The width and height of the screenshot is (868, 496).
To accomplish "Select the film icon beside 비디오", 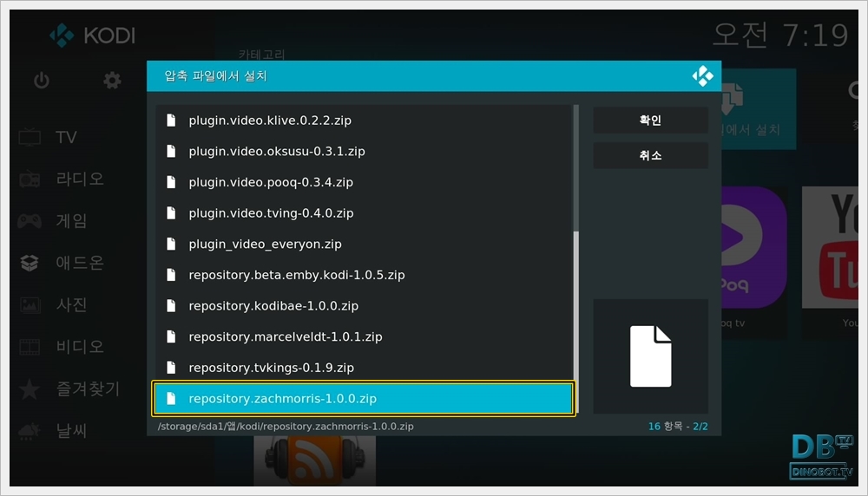I will click(30, 347).
